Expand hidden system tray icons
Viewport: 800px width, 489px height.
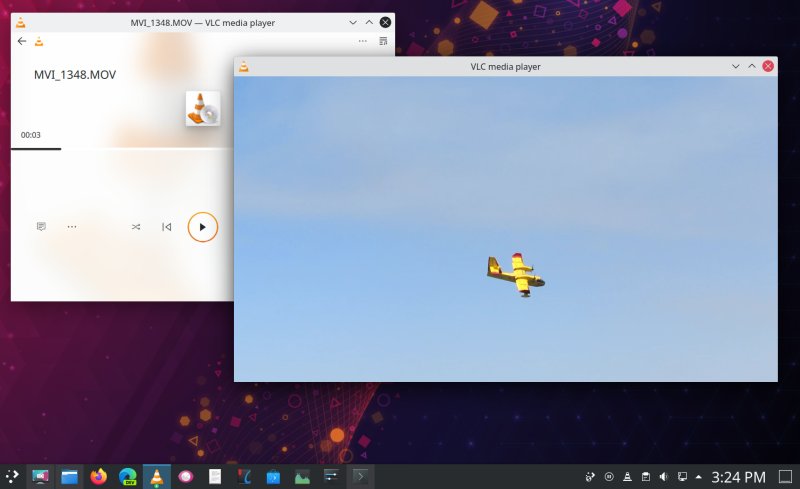[698, 477]
